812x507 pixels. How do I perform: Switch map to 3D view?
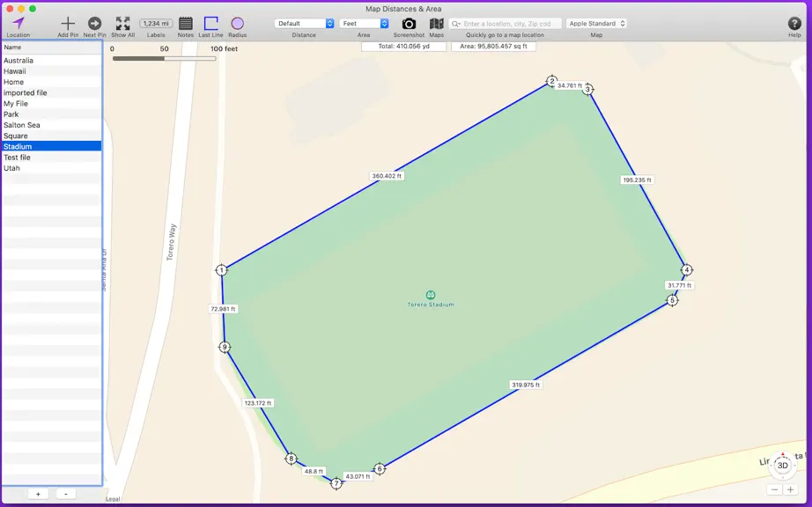coord(782,465)
